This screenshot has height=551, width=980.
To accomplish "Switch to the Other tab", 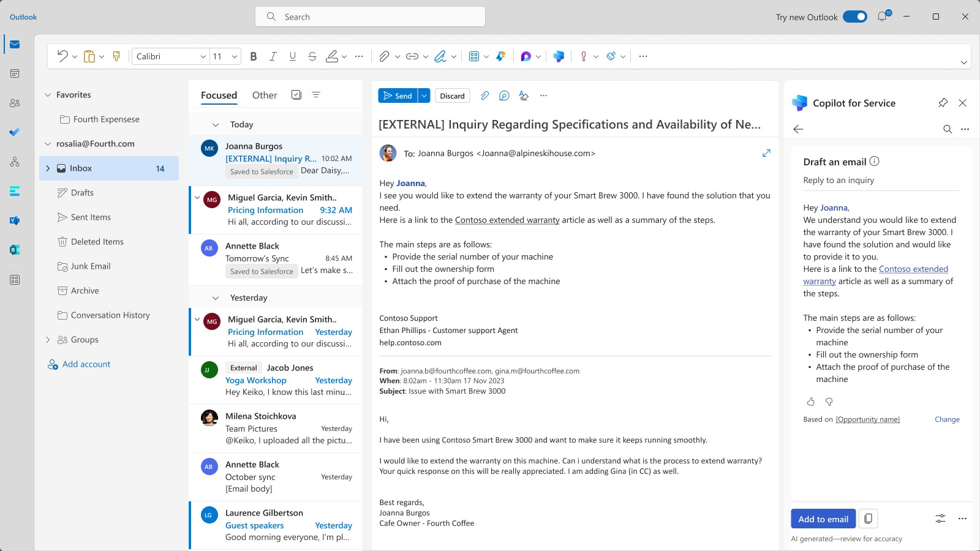I will tap(265, 95).
